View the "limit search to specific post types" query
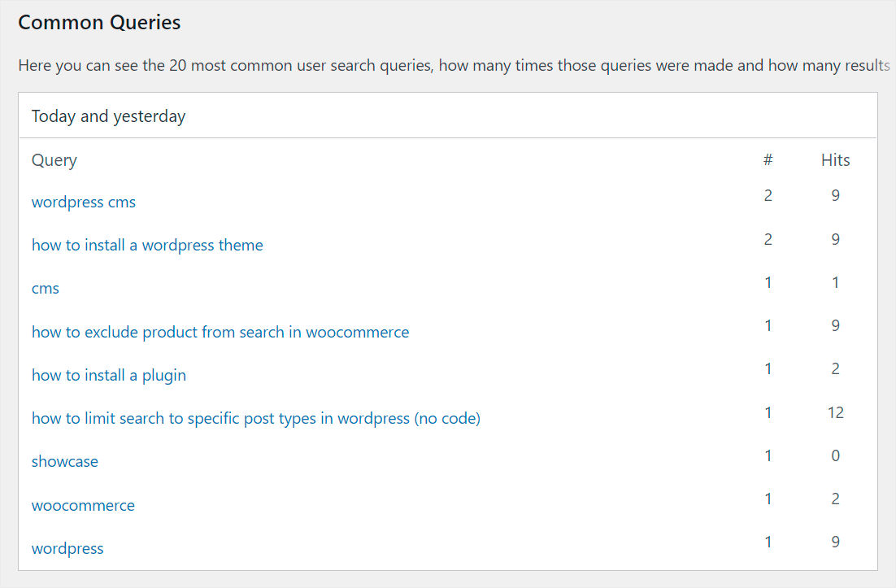This screenshot has width=896, height=588. point(255,418)
